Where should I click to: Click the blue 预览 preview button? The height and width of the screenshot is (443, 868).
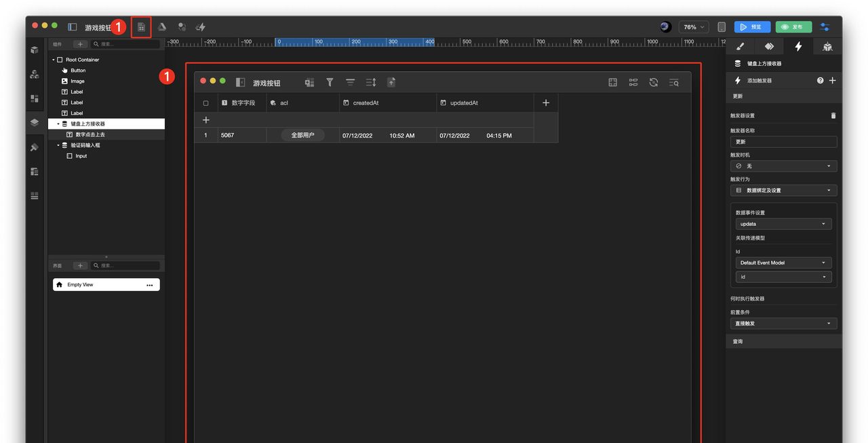[x=753, y=27]
